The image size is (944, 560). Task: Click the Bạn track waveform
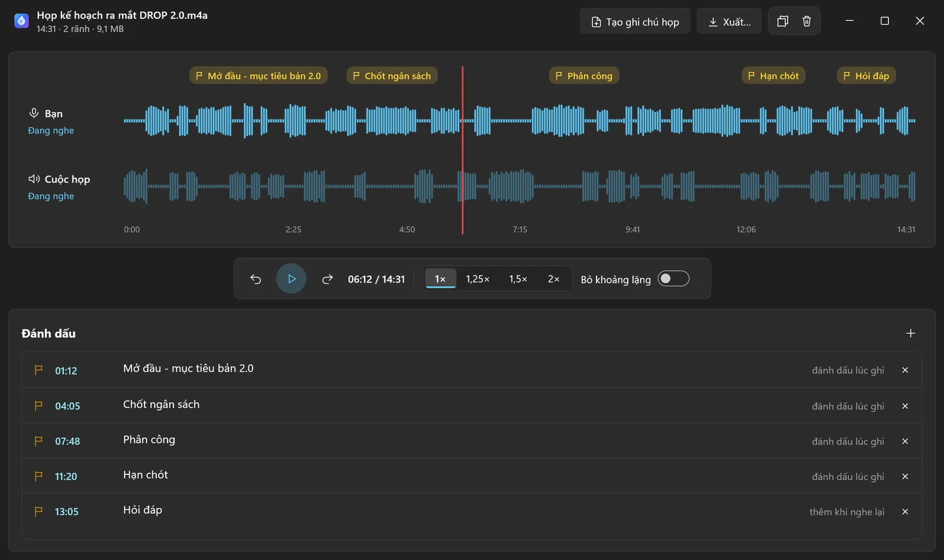519,120
